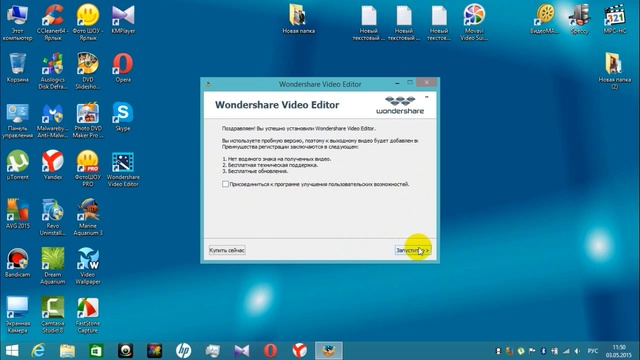Select the Camtasia Studio 8 icon
This screenshot has width=640, height=360.
(x=53, y=315)
